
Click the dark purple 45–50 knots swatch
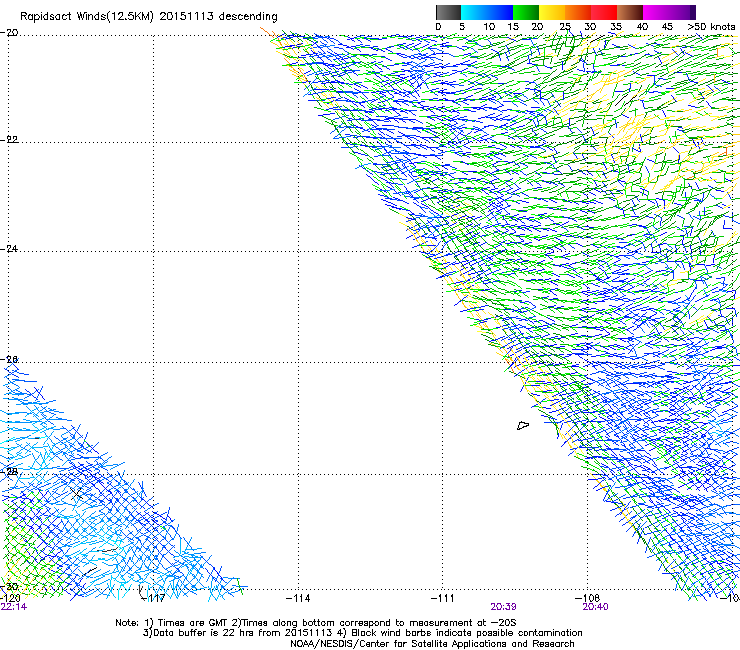[682, 12]
